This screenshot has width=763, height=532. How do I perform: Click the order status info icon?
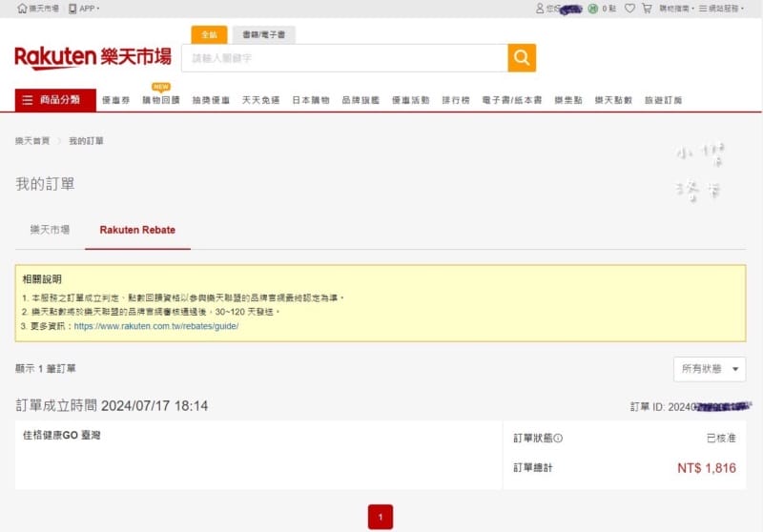pos(558,439)
